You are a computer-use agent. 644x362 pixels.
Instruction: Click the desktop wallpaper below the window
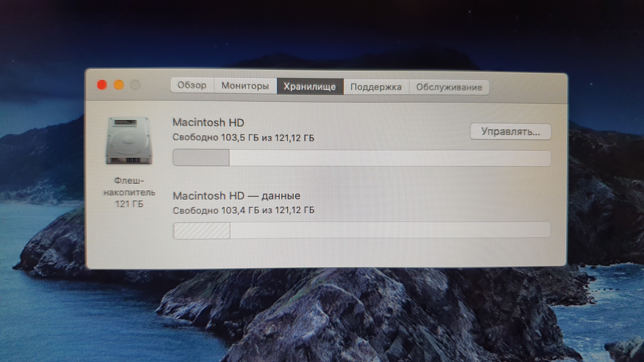pyautogui.click(x=314, y=314)
